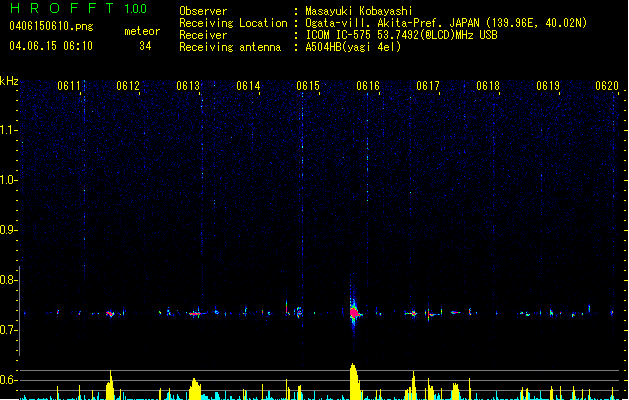Click the 0620 time marker

tap(607, 86)
